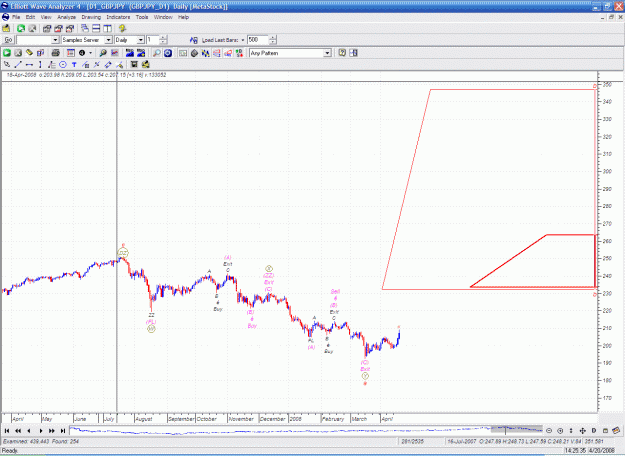Click the green start analysis icon

click(7, 53)
